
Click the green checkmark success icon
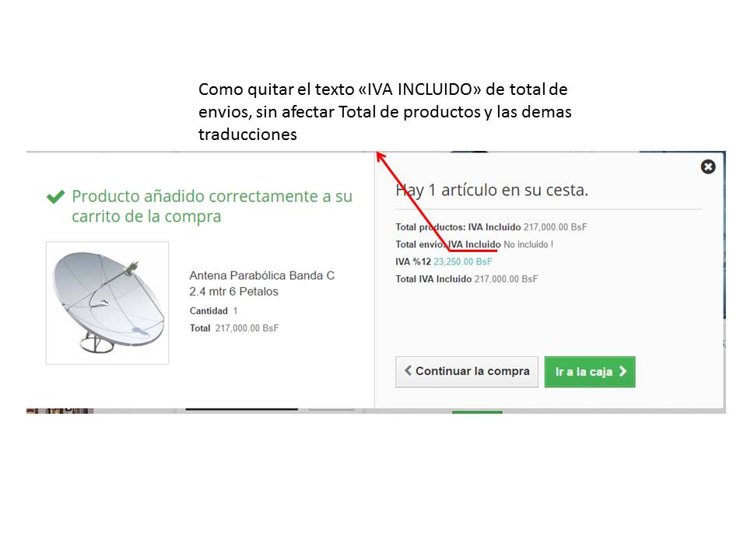point(56,197)
